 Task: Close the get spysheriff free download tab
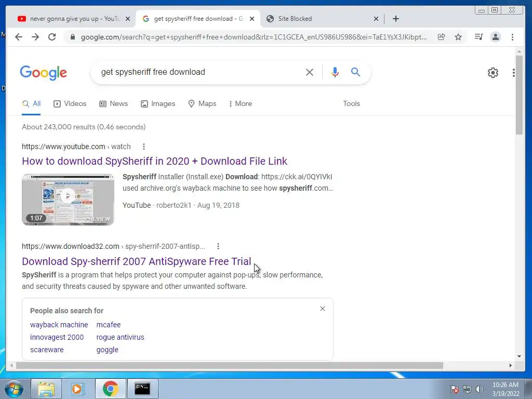(252, 19)
